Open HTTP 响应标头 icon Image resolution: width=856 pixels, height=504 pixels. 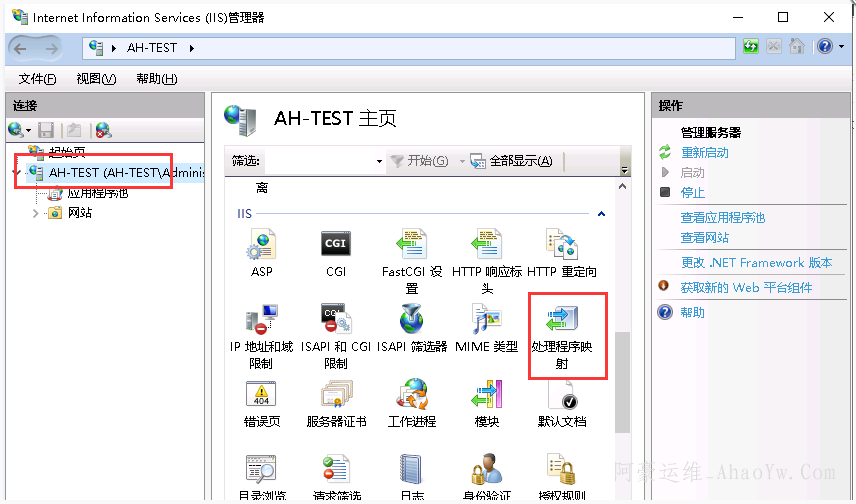point(487,245)
